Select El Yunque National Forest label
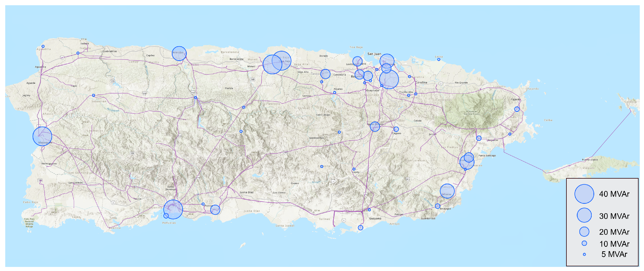This screenshot has width=644, height=271. [472, 113]
